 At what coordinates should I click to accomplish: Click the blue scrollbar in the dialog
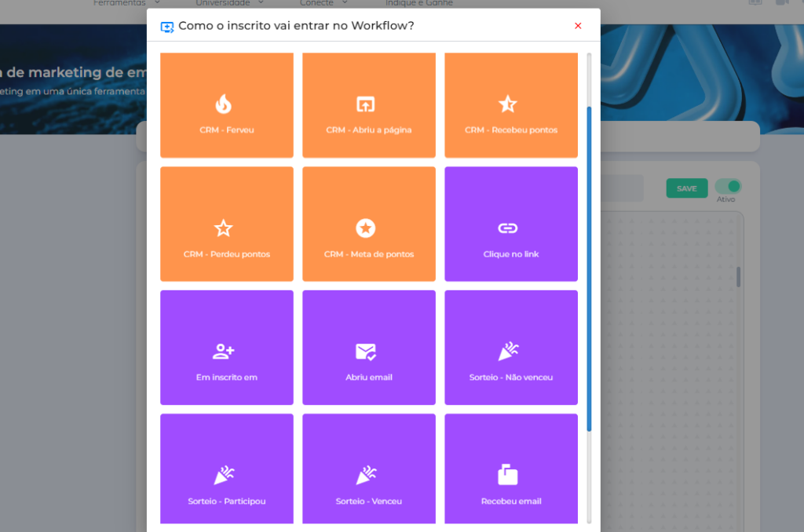point(590,267)
